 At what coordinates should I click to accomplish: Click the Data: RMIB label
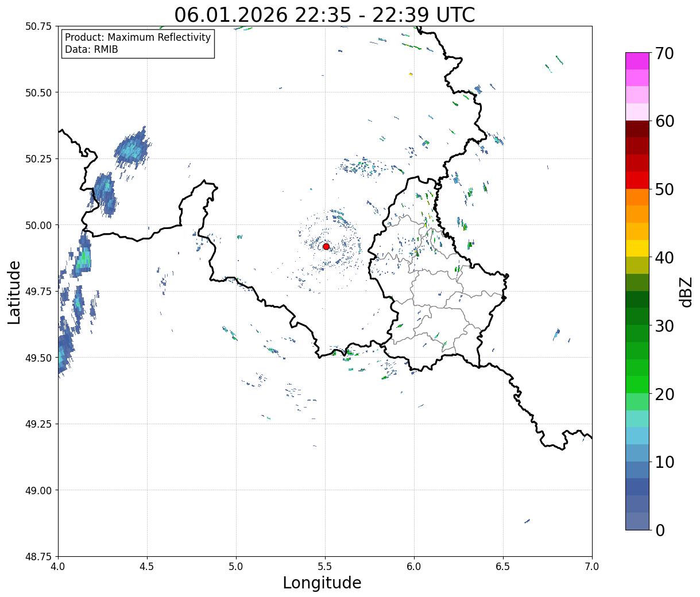pyautogui.click(x=91, y=49)
